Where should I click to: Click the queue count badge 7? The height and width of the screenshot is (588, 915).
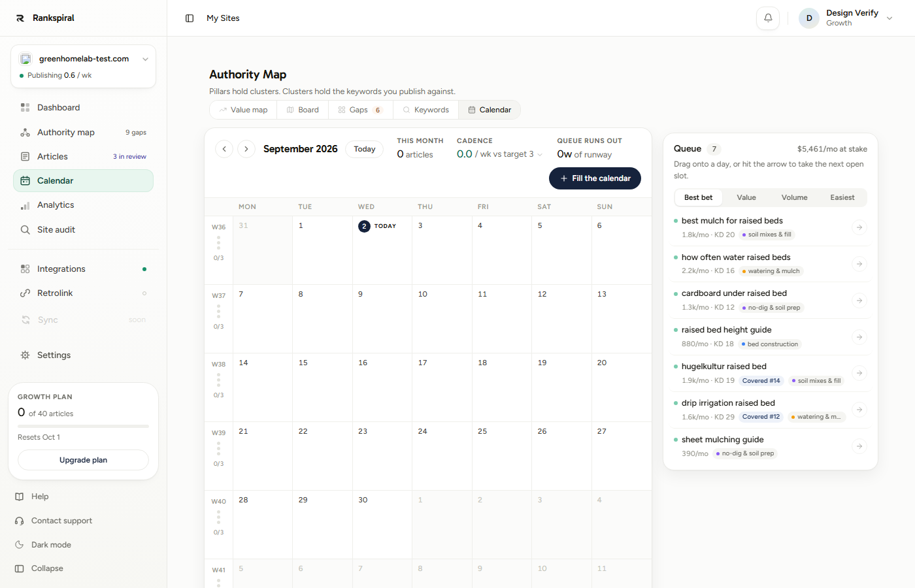point(714,149)
